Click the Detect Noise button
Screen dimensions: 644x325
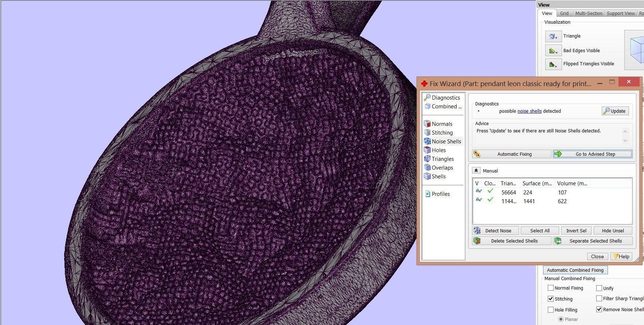point(495,231)
